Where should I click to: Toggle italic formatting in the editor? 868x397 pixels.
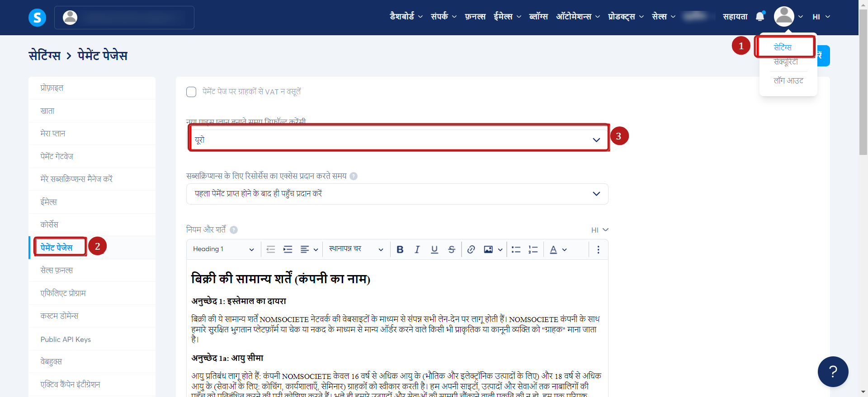(x=417, y=249)
